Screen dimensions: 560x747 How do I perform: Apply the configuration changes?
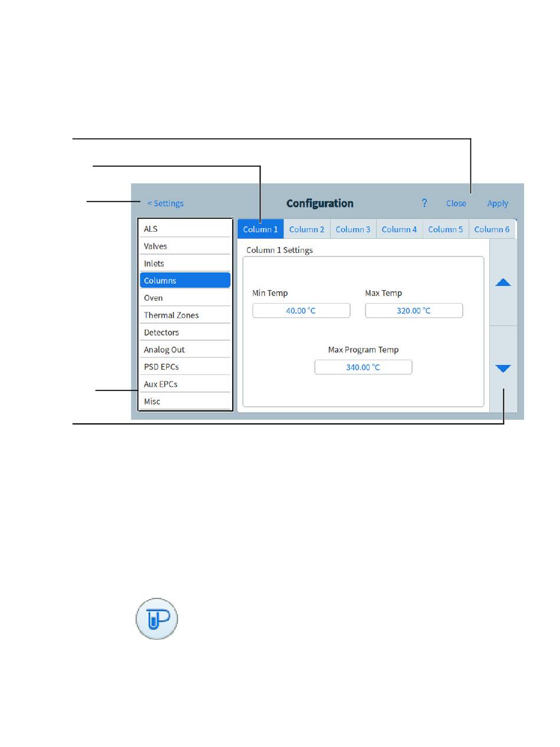click(x=498, y=203)
